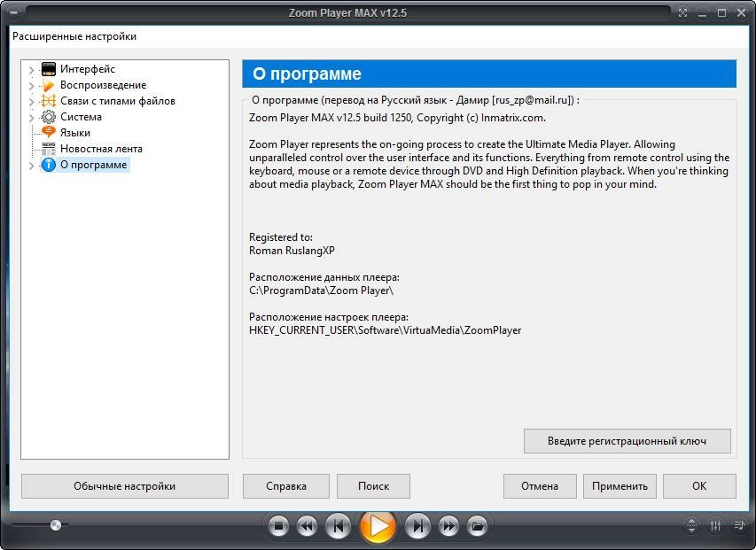Screen dimensions: 756x550
Task: Cancel with the Отмена button
Action: (x=540, y=486)
